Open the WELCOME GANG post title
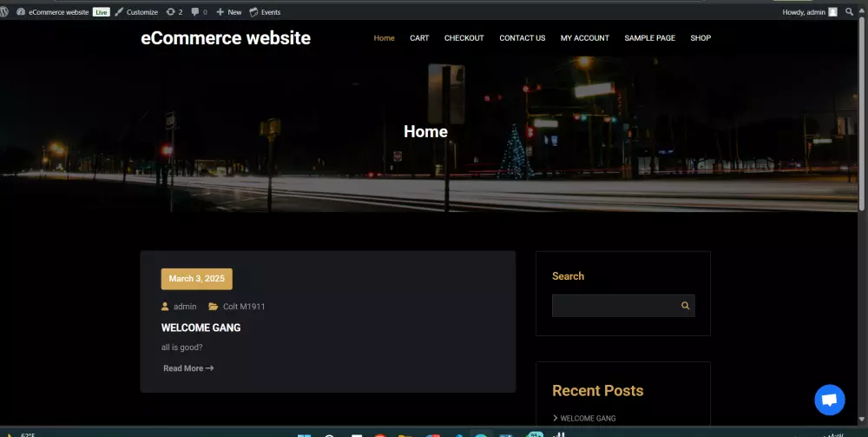The height and width of the screenshot is (437, 868). (201, 328)
